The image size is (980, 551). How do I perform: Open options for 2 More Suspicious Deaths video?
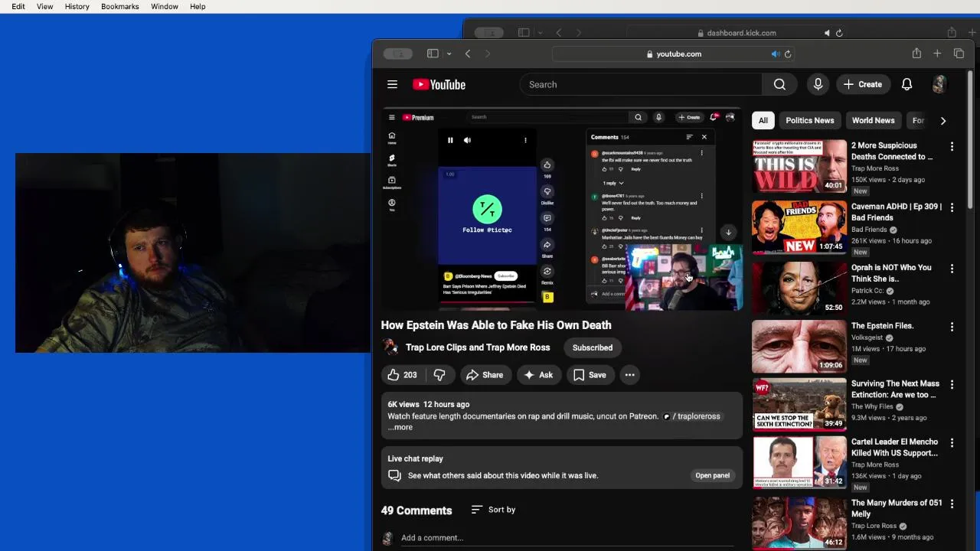coord(952,146)
